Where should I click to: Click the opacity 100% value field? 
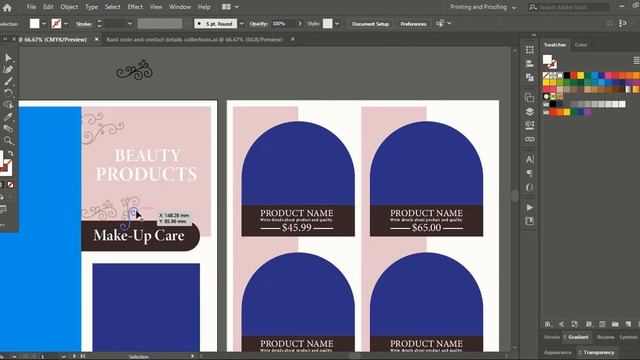pyautogui.click(x=283, y=24)
